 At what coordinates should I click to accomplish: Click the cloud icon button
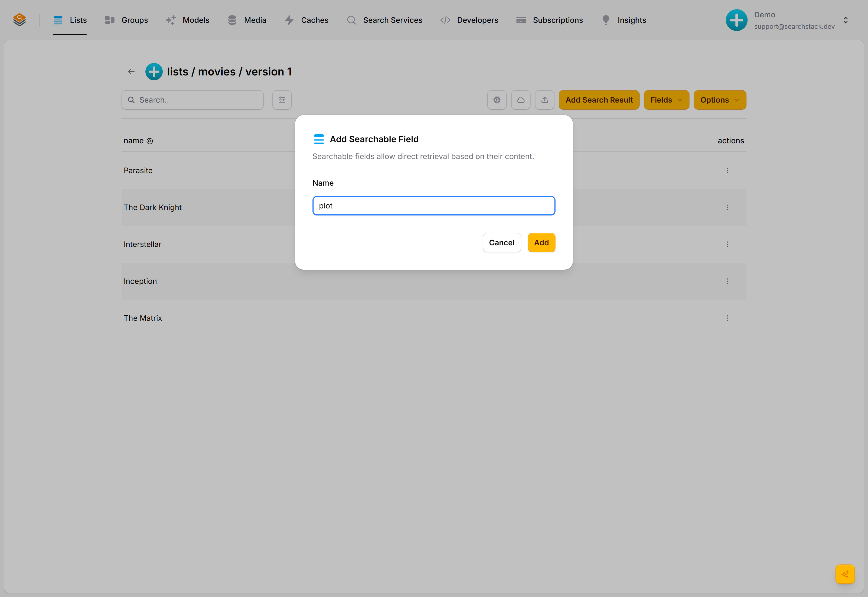521,100
